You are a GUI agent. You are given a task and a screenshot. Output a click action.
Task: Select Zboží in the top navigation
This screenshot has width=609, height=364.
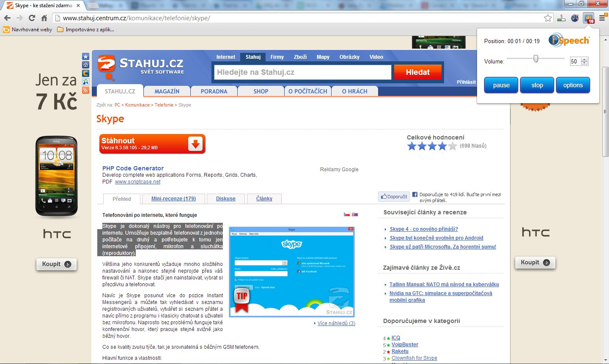click(x=300, y=57)
